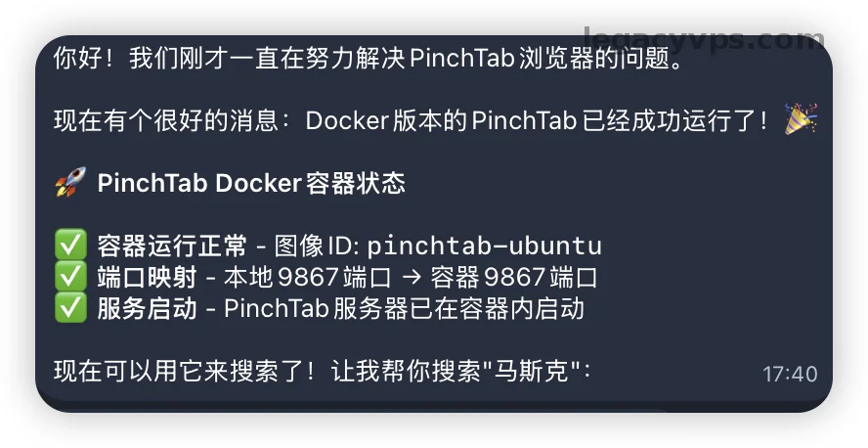Click the green checkmark beside 端口映射
Viewport: 868px width, 448px height.
[70, 277]
